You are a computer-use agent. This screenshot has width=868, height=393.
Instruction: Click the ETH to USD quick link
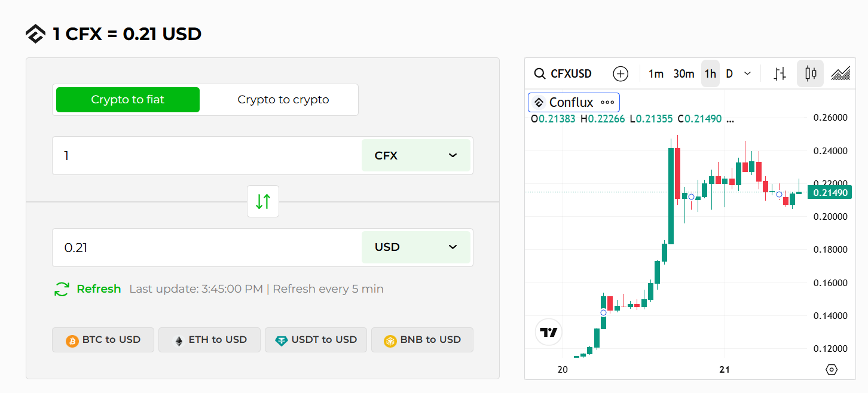click(x=209, y=339)
